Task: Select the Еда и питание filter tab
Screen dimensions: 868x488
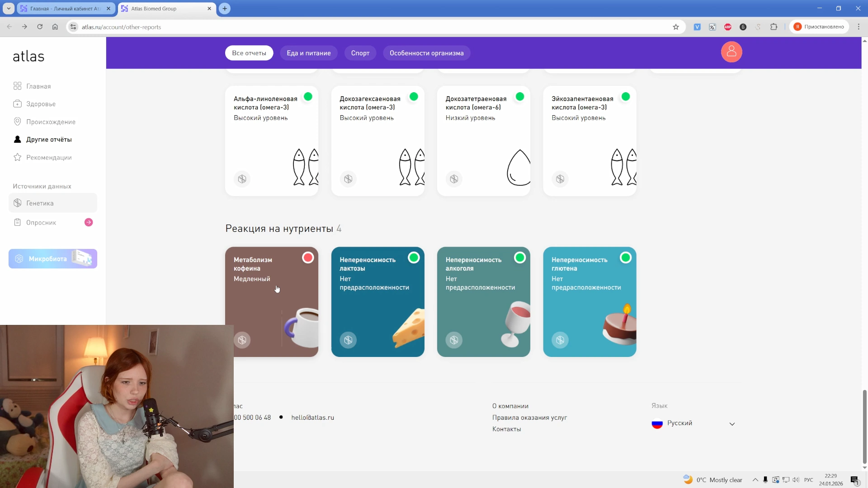Action: pyautogui.click(x=308, y=53)
